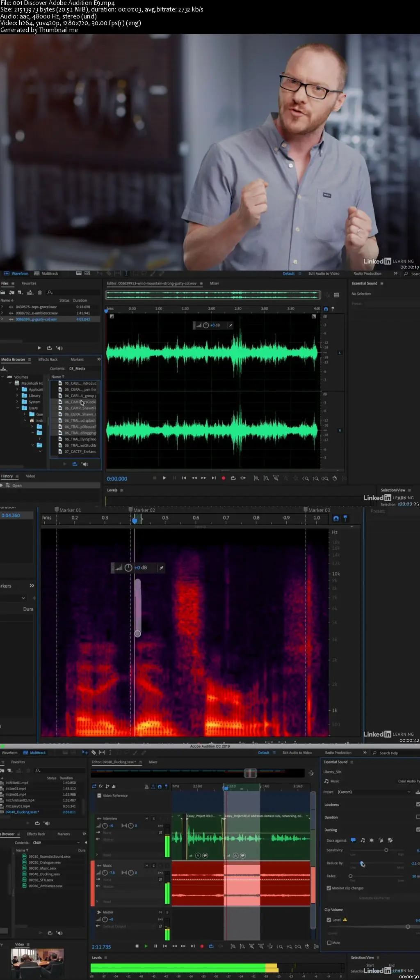
Task: Expand the Library folder in the Media Browser tree
Action: [x=17, y=395]
